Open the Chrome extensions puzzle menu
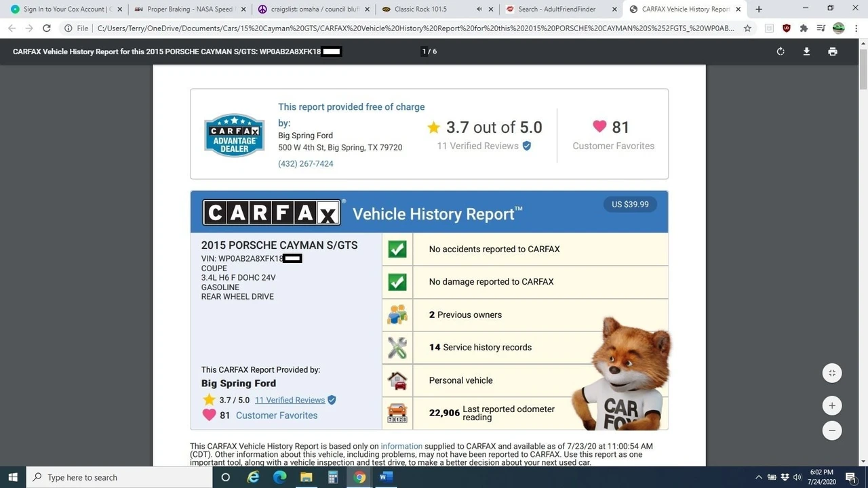This screenshot has height=488, width=868. (804, 28)
